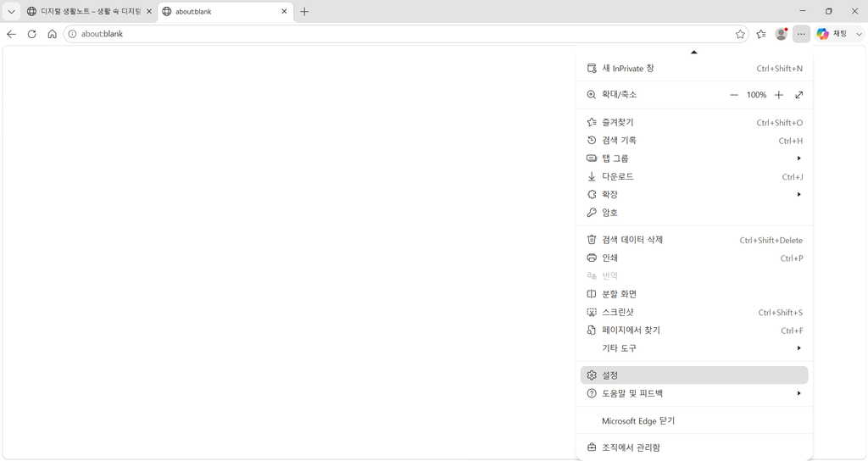The width and height of the screenshot is (868, 461).
Task: Click the 100% zoom level value
Action: (x=756, y=95)
